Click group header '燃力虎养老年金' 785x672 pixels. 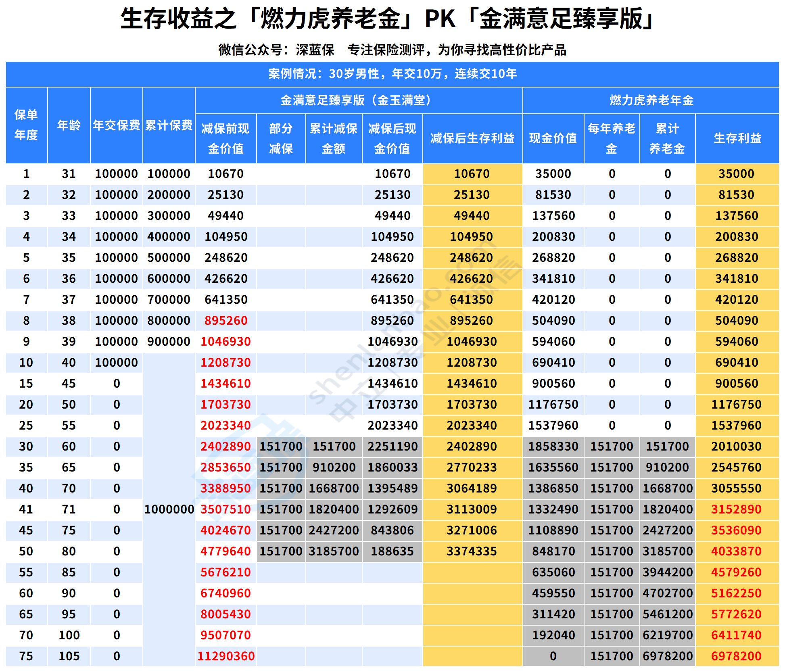point(651,100)
